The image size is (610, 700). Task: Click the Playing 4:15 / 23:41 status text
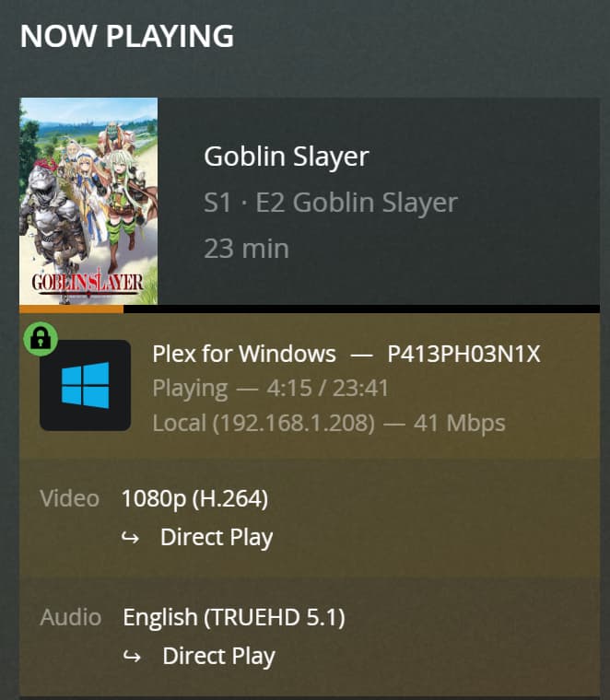pos(270,389)
